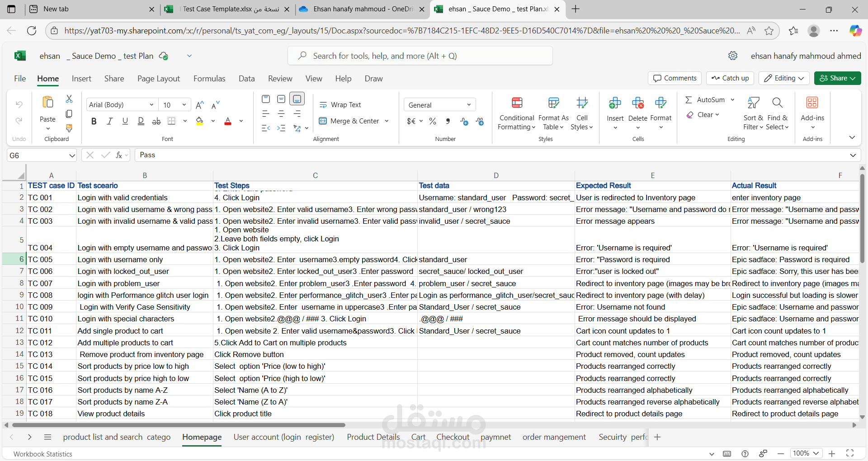
Task: Click the Insert cells icon
Action: (x=615, y=103)
